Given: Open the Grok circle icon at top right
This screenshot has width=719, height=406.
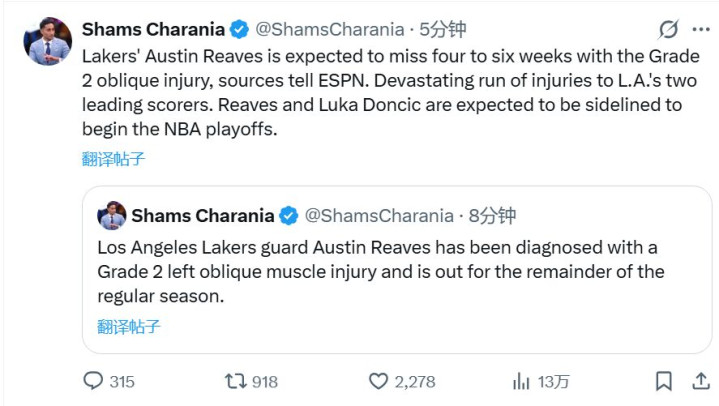Looking at the screenshot, I should [x=669, y=29].
